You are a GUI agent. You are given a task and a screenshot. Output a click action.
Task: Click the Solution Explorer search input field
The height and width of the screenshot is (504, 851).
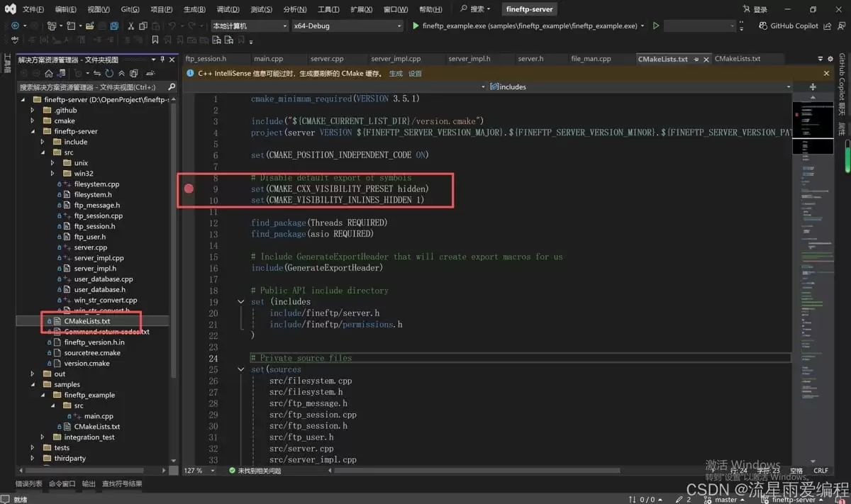(x=91, y=86)
